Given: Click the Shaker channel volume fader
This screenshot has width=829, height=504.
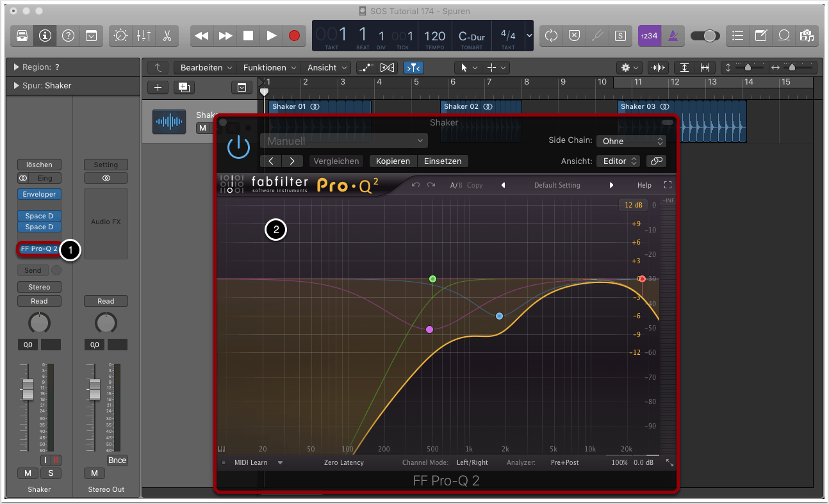Looking at the screenshot, I should tap(28, 388).
